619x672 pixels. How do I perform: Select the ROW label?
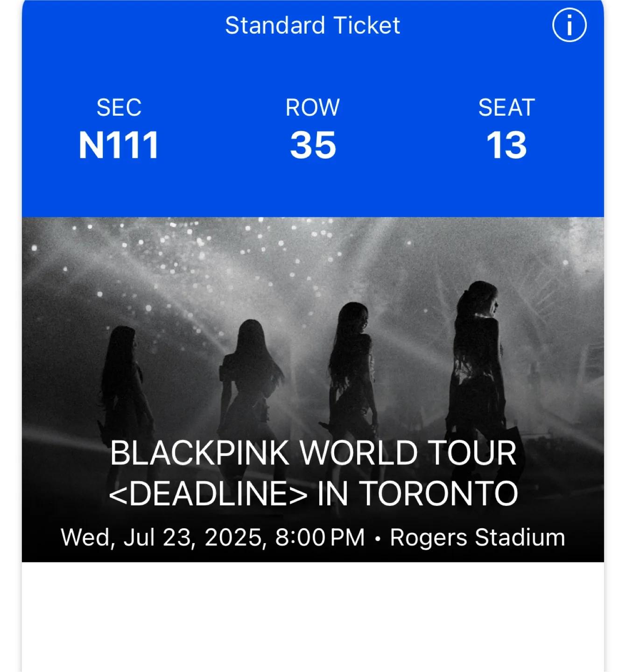pyautogui.click(x=312, y=108)
